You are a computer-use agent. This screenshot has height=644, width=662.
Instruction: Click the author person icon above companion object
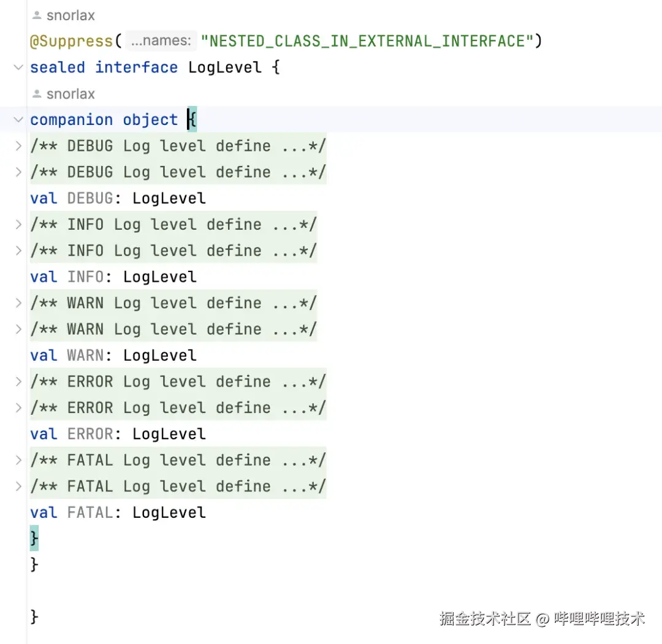37,94
